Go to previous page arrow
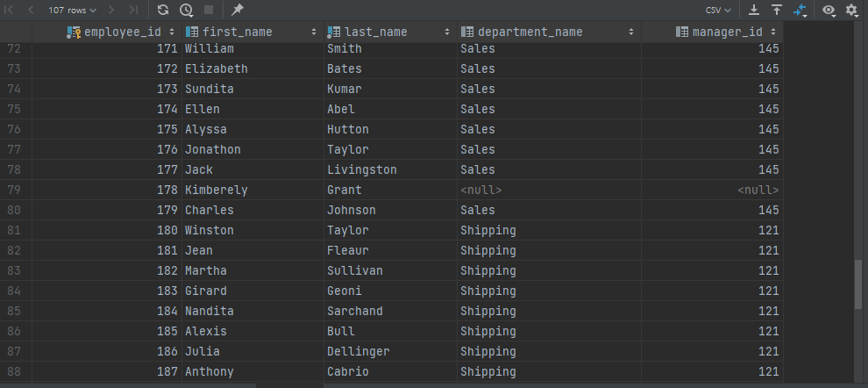This screenshot has width=868, height=388. coord(31,10)
